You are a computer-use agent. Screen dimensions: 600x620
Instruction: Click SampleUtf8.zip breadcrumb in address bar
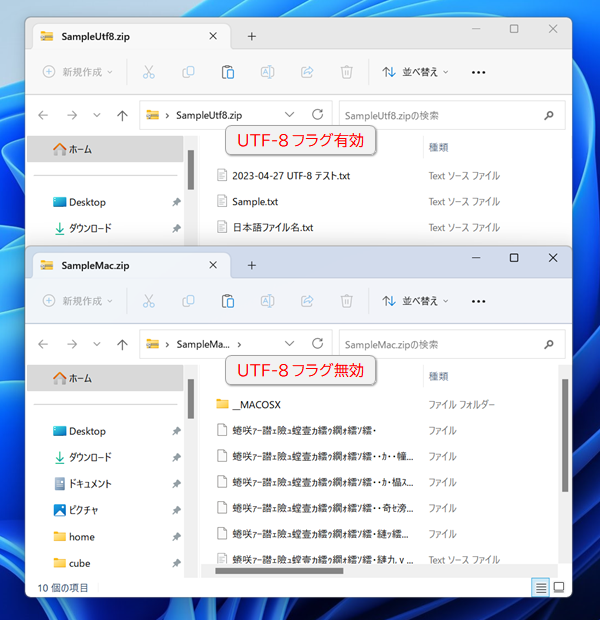coord(209,115)
